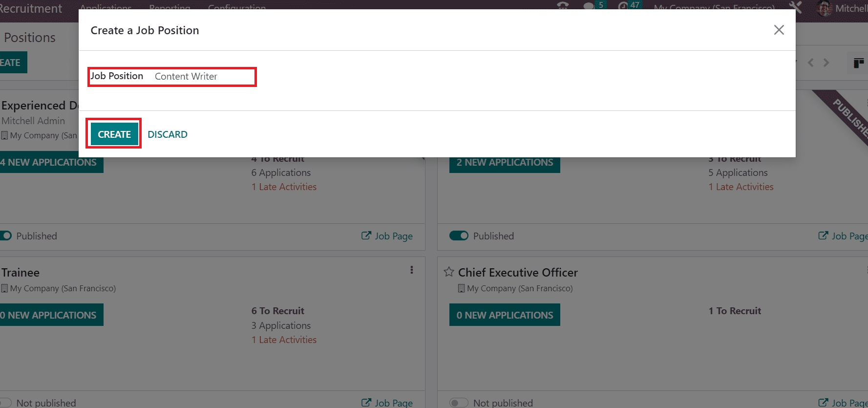This screenshot has height=408, width=868.
Task: Open the Trainee card three-dot menu
Action: pyautogui.click(x=412, y=270)
